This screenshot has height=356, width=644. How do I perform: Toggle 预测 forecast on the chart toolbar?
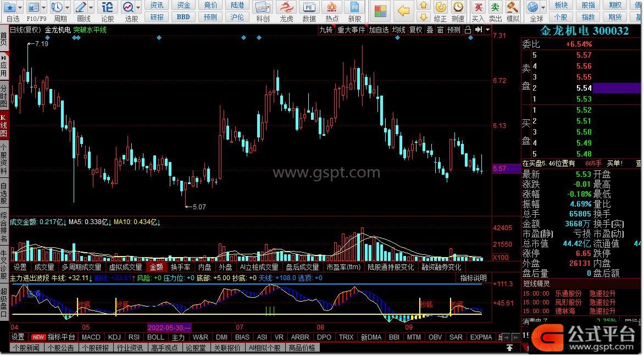click(x=454, y=30)
